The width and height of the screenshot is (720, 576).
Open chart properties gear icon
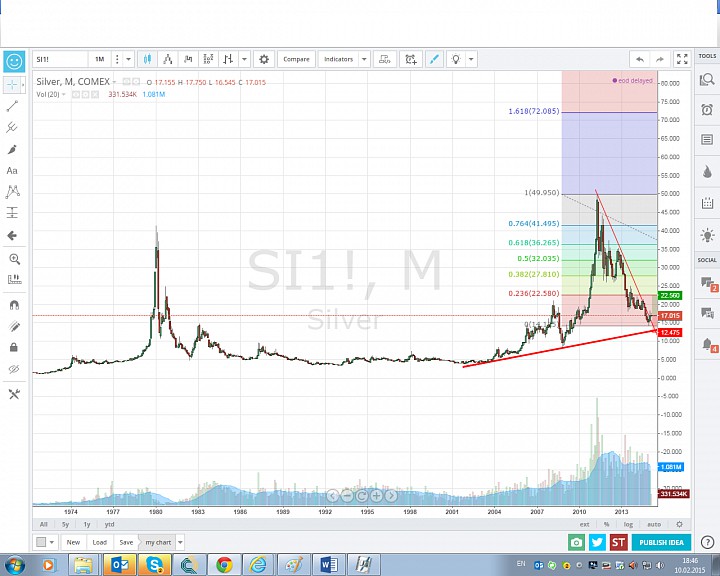click(x=264, y=59)
